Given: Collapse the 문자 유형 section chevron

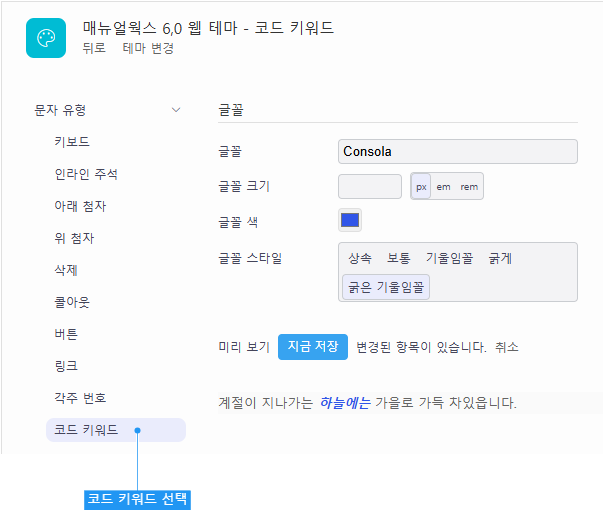Looking at the screenshot, I should (x=176, y=110).
